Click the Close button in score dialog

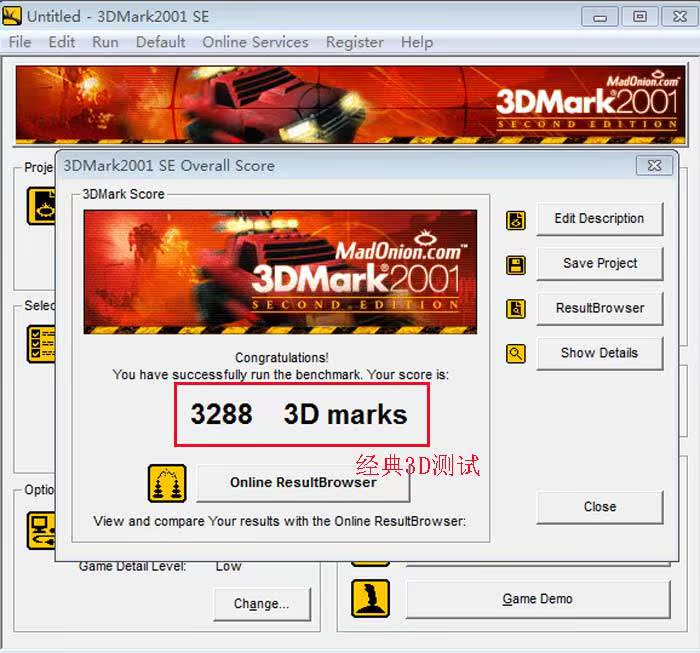click(600, 507)
